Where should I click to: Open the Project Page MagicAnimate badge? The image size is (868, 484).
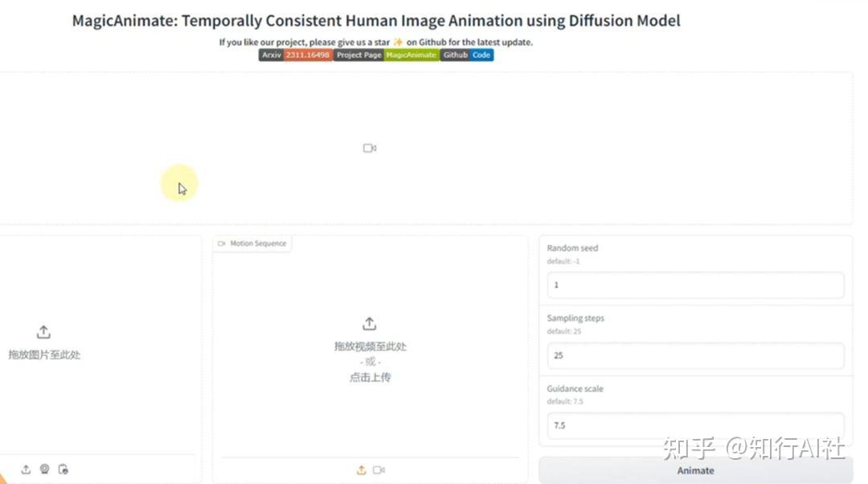386,55
